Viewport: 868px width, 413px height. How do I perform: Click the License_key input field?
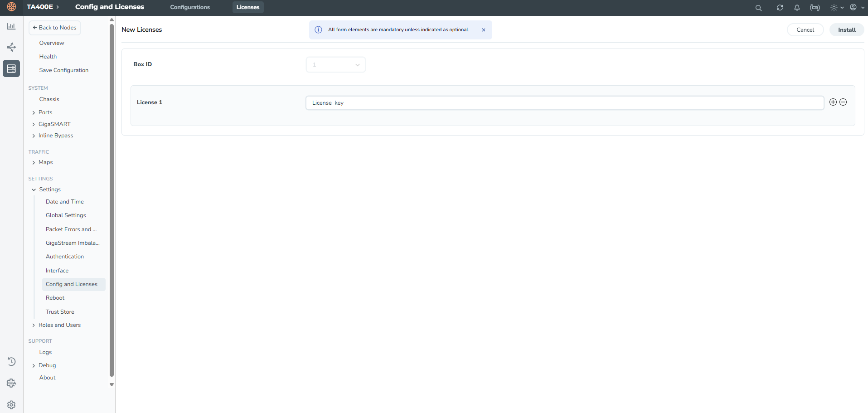565,103
